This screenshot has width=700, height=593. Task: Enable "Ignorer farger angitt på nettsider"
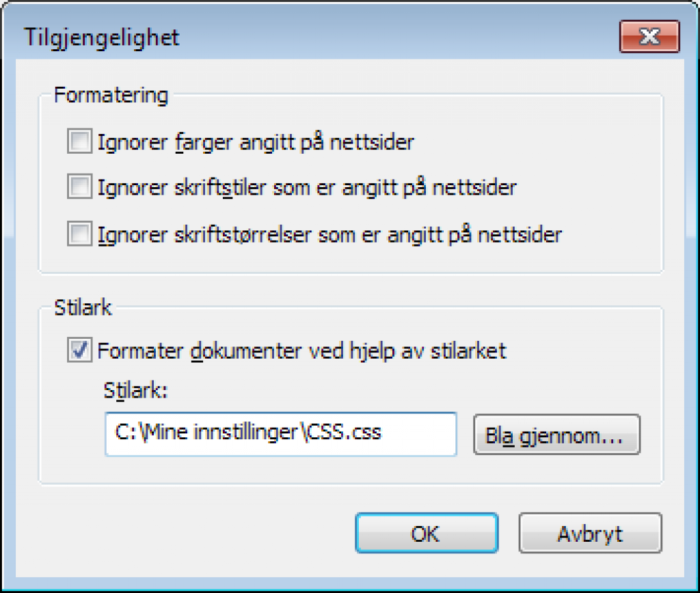[79, 141]
